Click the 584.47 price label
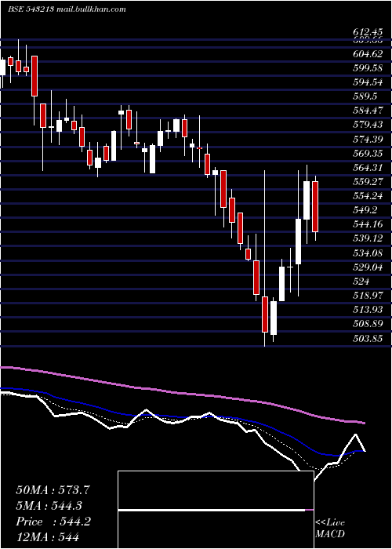The image size is (392, 549). pyautogui.click(x=368, y=111)
